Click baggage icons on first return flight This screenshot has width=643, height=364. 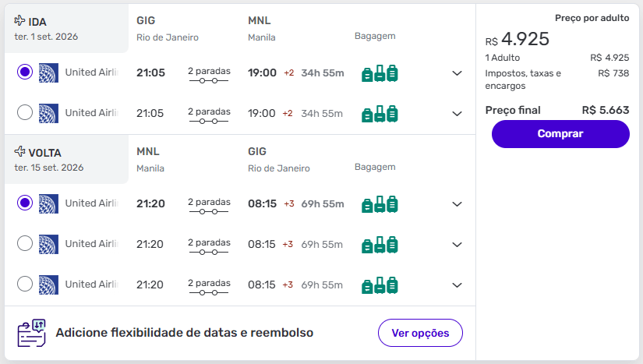pos(380,204)
